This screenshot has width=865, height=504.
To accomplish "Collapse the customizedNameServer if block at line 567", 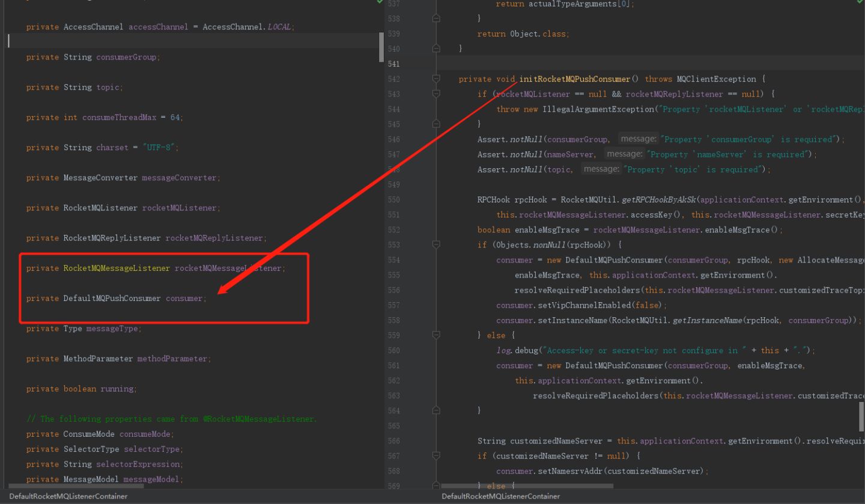I will [437, 455].
